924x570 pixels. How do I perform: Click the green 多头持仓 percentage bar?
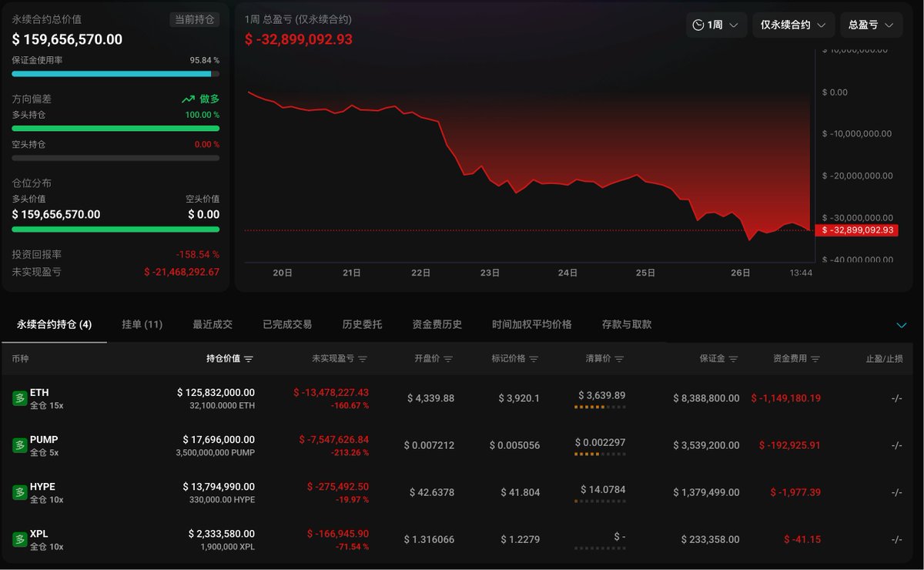[x=115, y=129]
